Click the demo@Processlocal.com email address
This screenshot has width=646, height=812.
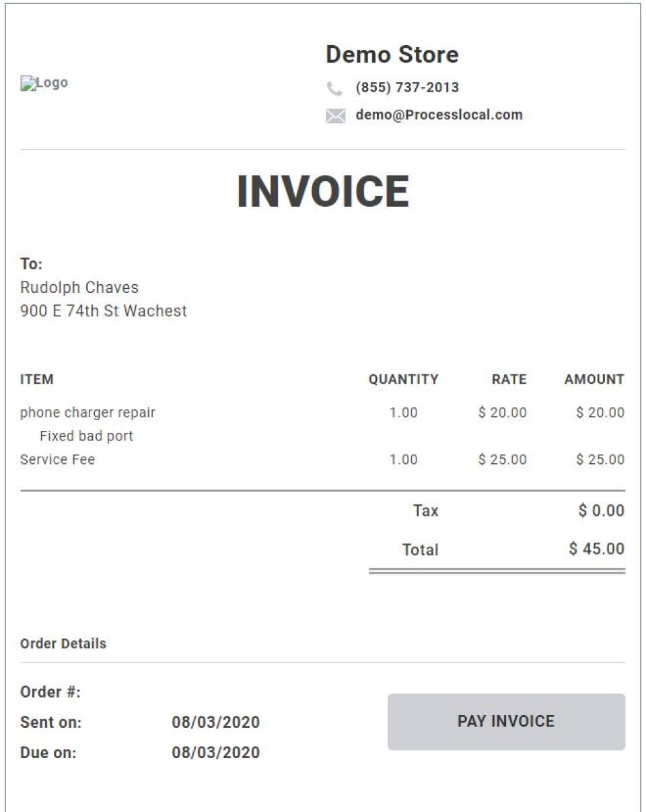click(x=439, y=114)
